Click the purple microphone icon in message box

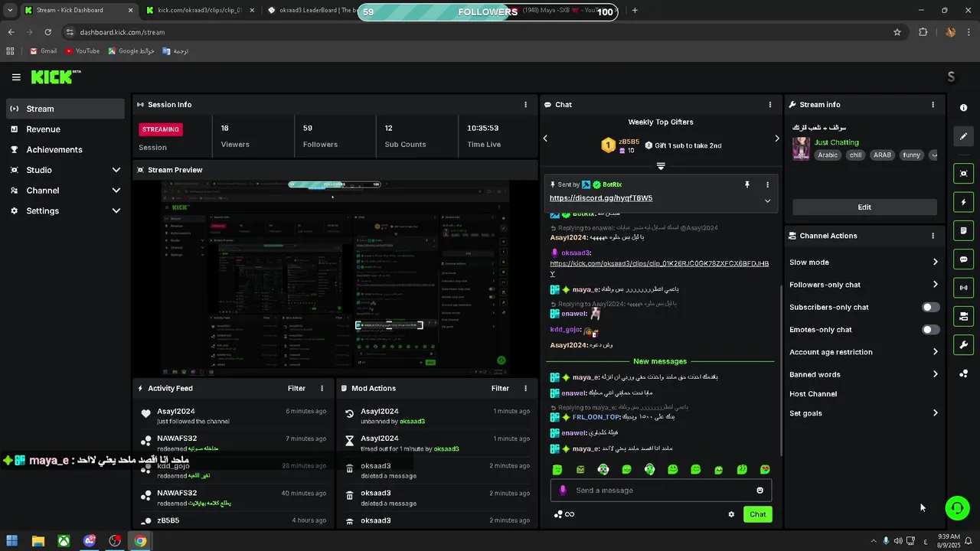click(x=563, y=491)
